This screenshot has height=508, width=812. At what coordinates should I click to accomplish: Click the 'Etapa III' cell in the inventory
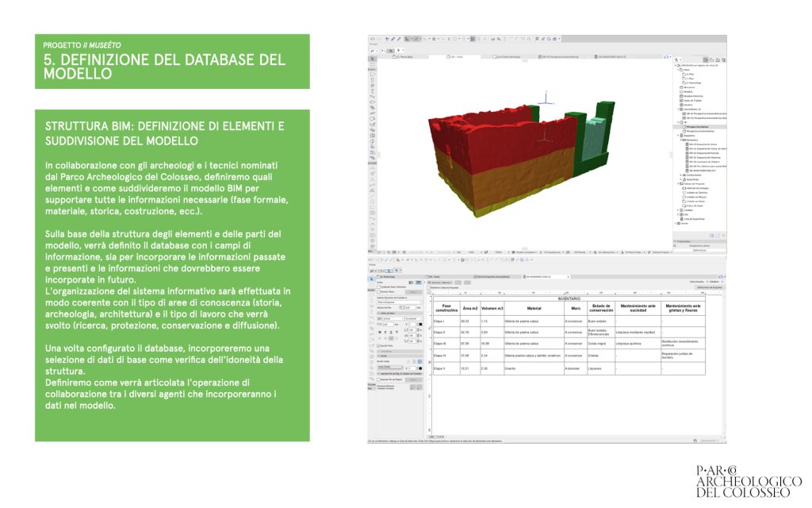click(441, 344)
